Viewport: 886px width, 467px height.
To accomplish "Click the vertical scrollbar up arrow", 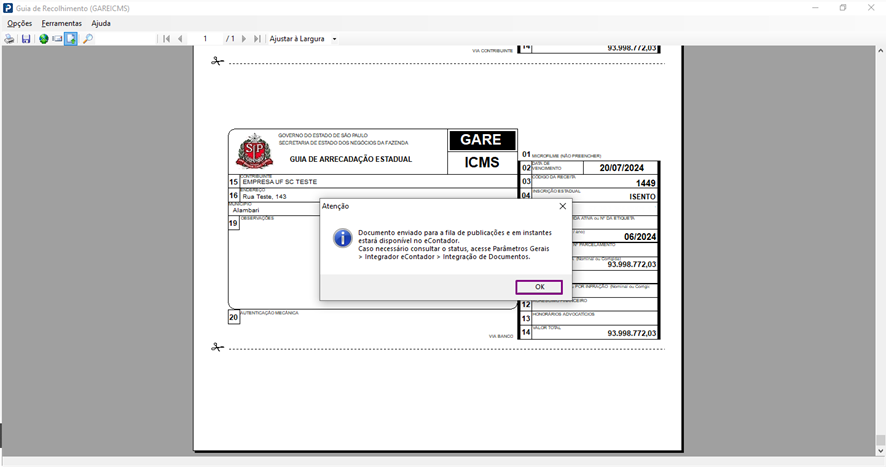I will (880, 51).
